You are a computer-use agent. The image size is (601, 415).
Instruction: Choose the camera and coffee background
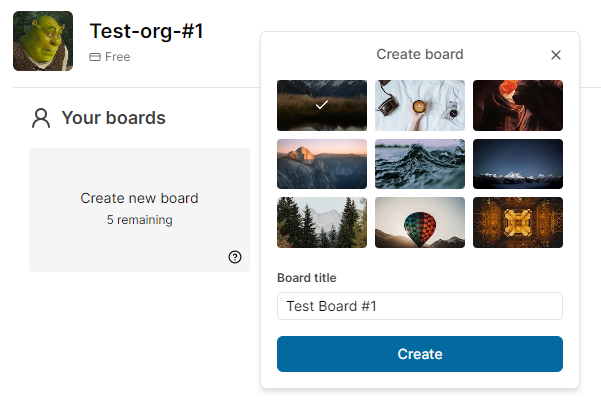[x=420, y=105]
